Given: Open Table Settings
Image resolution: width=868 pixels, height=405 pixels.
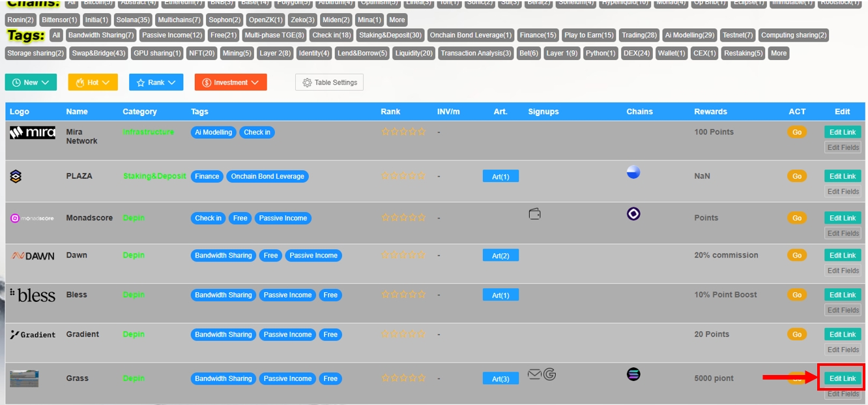Looking at the screenshot, I should pyautogui.click(x=329, y=82).
